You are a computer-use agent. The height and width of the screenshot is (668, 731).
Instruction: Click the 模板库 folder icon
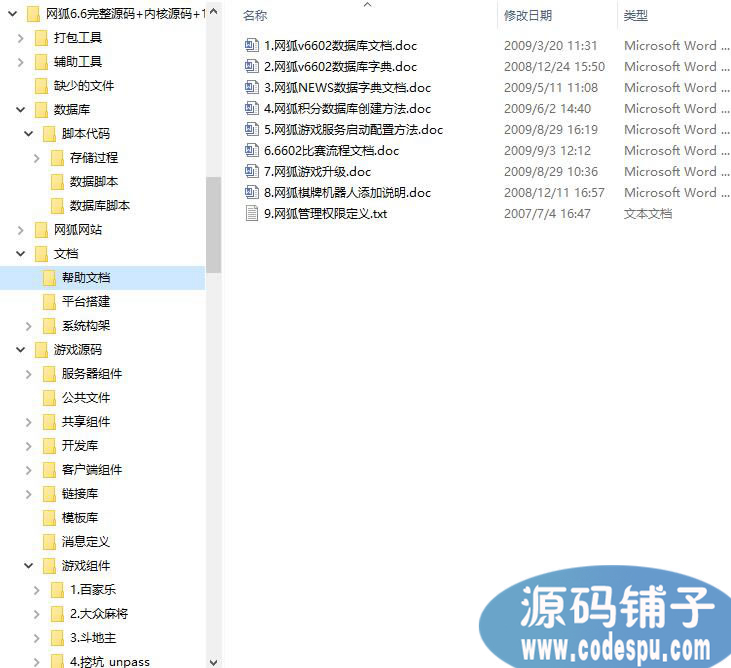pyautogui.click(x=49, y=518)
